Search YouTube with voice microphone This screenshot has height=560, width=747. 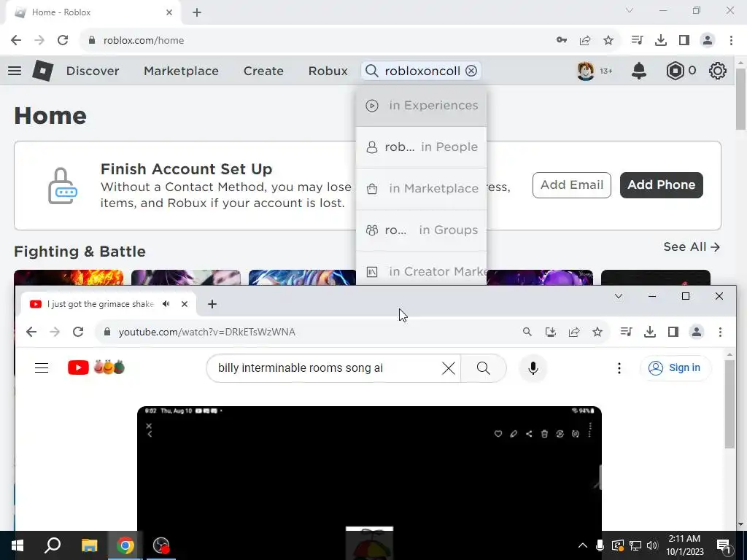533,368
